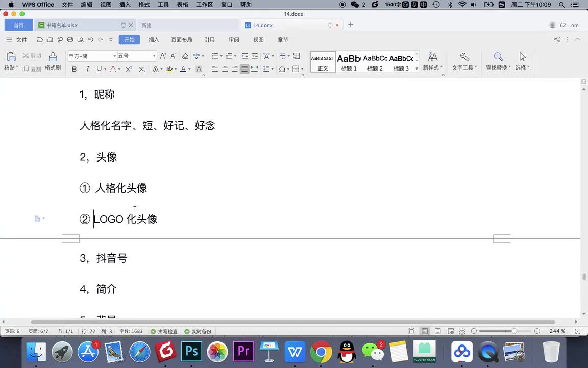Apply subscript formatting
Screen dimensions: 588x368
pos(142,69)
